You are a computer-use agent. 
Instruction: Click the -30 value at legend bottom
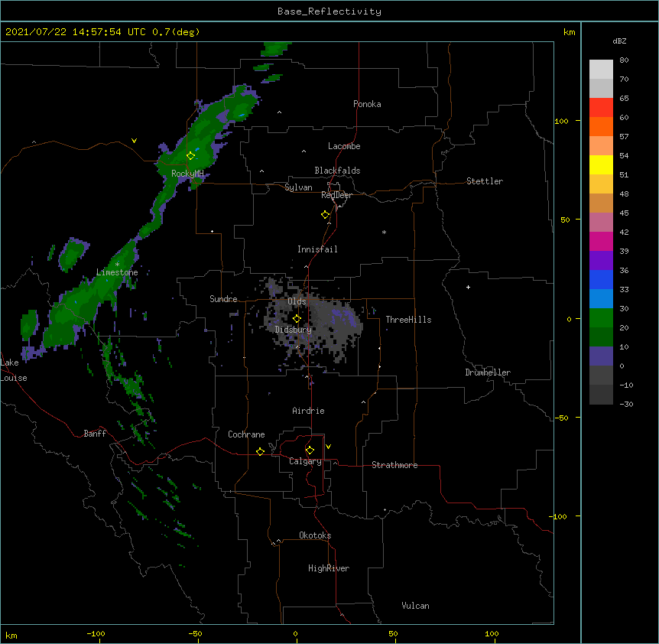pyautogui.click(x=626, y=404)
